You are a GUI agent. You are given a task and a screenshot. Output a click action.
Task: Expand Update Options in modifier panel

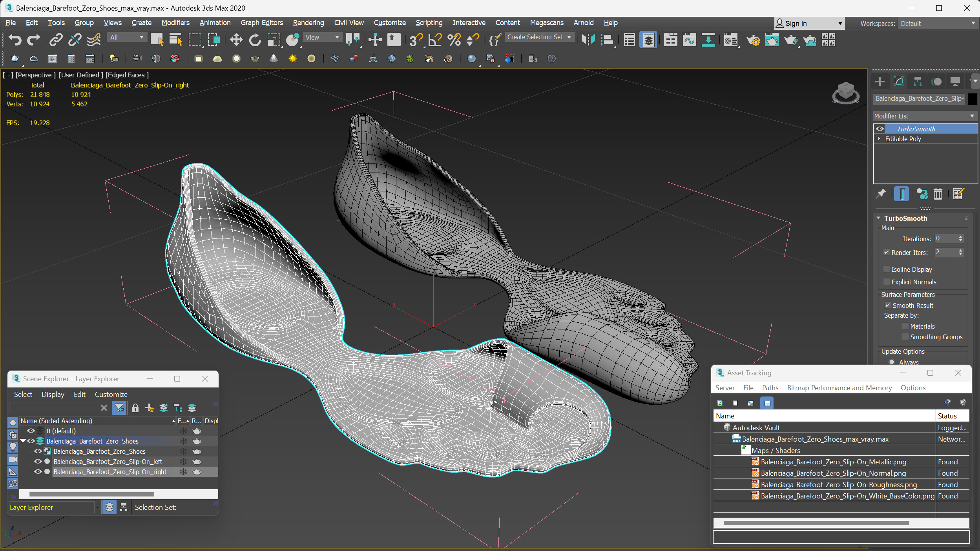(901, 351)
